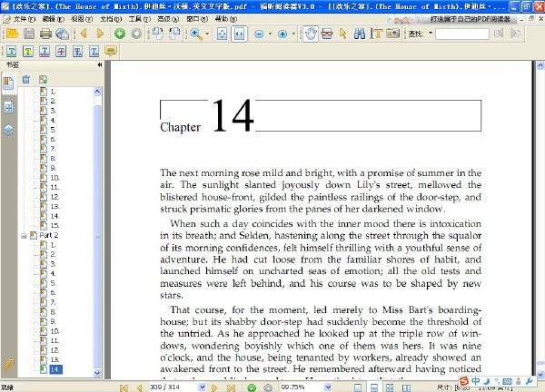
Task: Select the text selection tool
Action: (x=376, y=34)
